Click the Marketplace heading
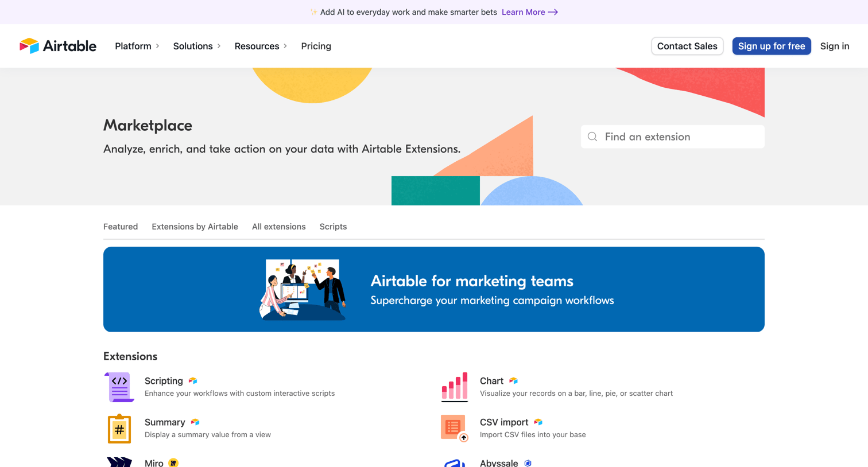The width and height of the screenshot is (868, 467). click(x=148, y=125)
